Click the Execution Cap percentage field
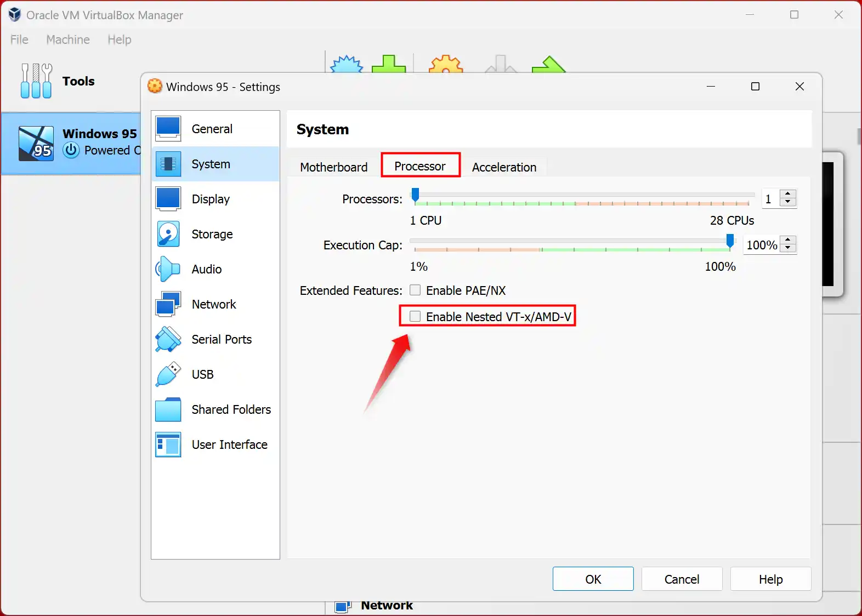Screen dimensions: 862x616 pos(762,245)
